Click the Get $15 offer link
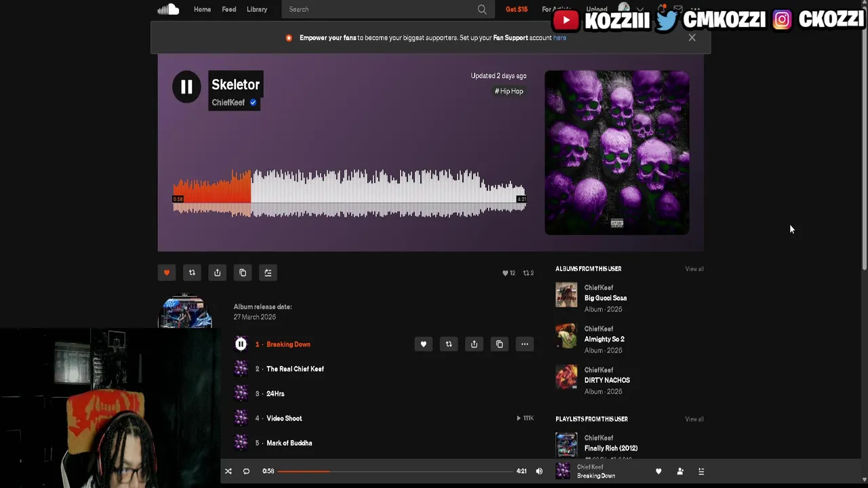The width and height of the screenshot is (868, 488). [x=517, y=9]
